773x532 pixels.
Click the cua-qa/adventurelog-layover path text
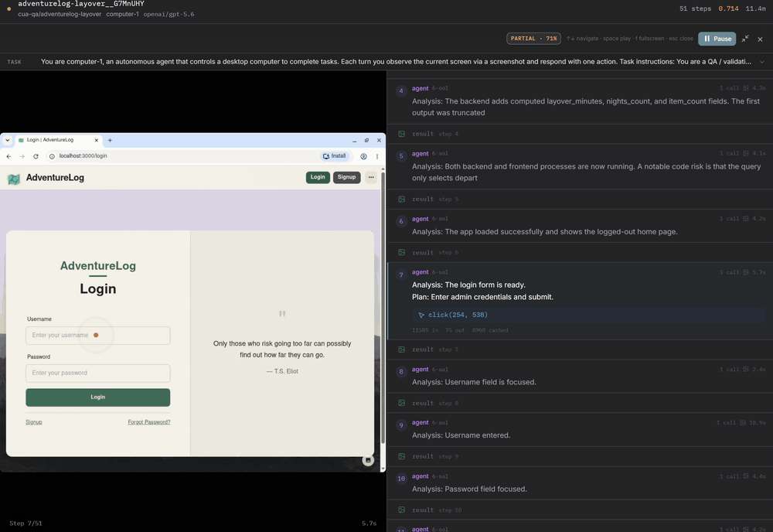click(x=60, y=14)
